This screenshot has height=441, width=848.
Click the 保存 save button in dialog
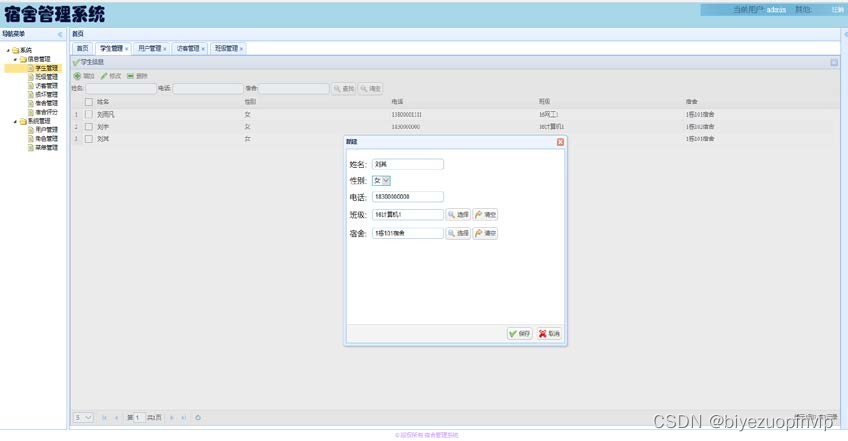520,334
